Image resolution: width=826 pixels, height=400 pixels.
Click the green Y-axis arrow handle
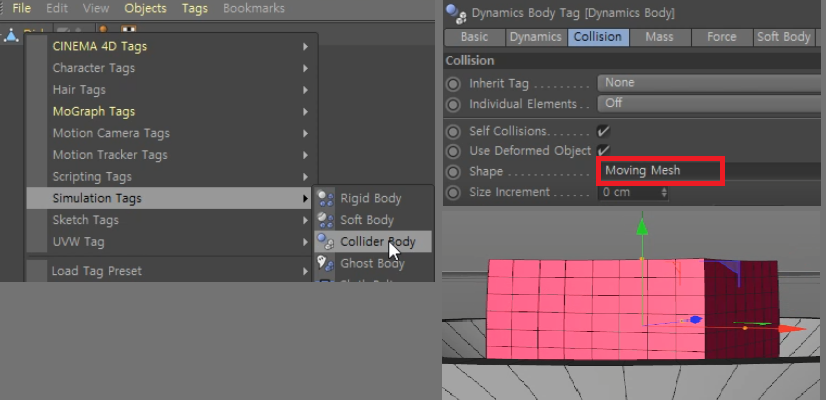click(642, 226)
